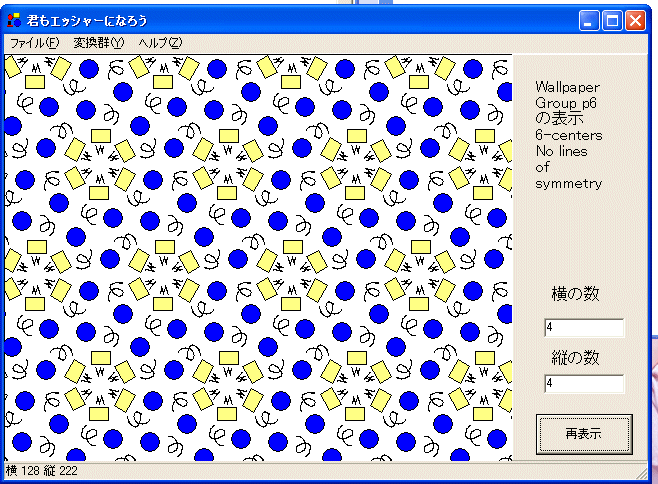Click the app icon in title bar
Image resolution: width=658 pixels, height=484 pixels.
point(14,20)
